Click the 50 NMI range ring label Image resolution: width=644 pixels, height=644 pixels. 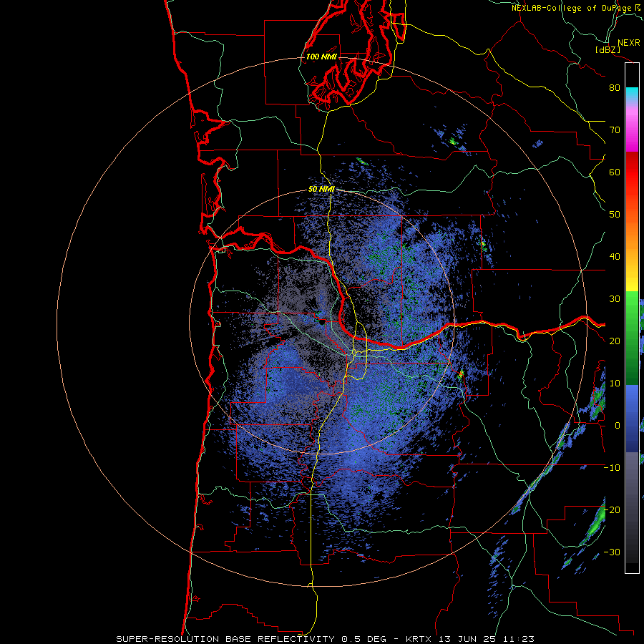tap(321, 190)
